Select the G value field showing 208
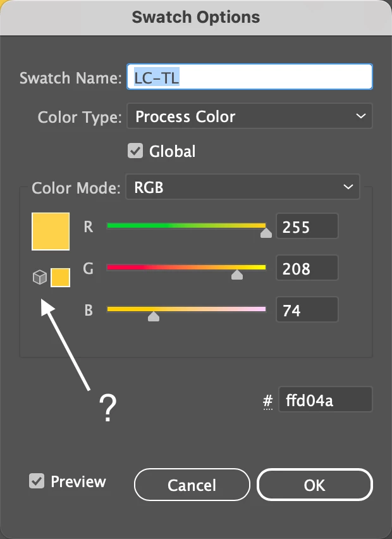 [x=307, y=269]
